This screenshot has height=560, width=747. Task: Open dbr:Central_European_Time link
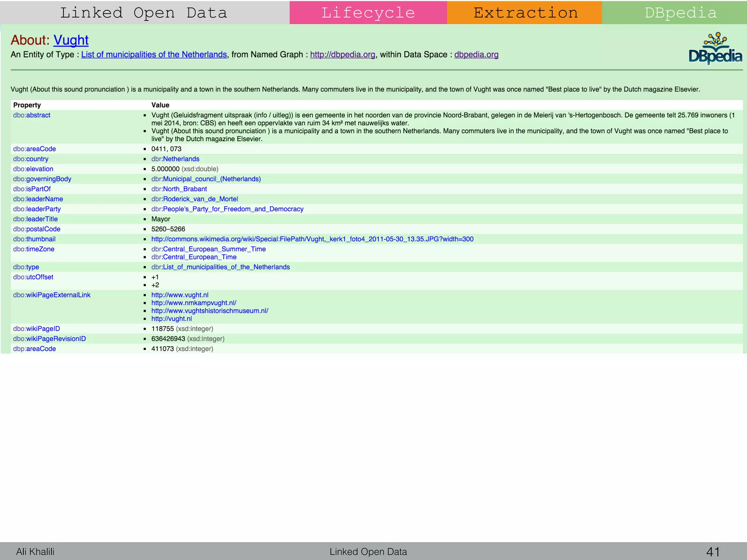coord(194,257)
